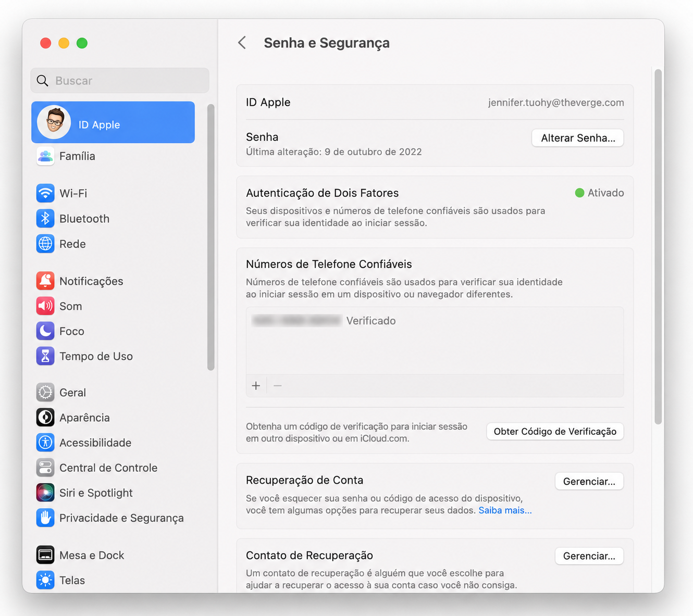Click Gerenciar... for Recuperação de Conta
693x616 pixels.
(x=589, y=482)
